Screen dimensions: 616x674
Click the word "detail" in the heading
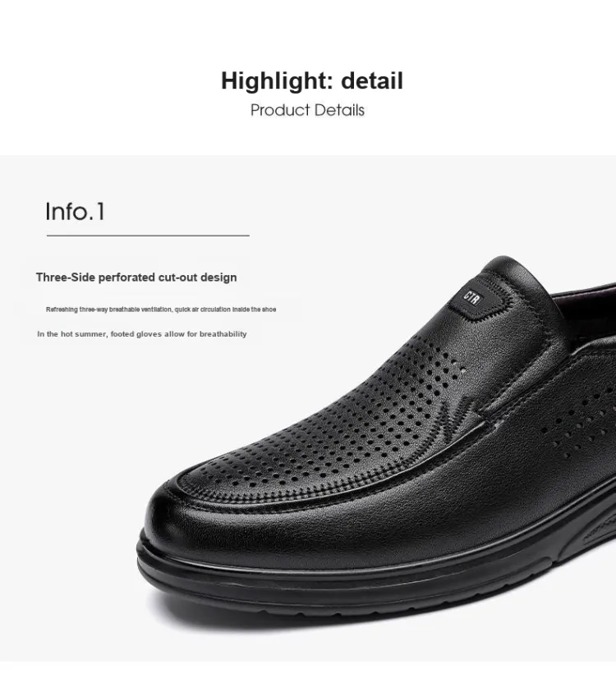click(372, 80)
